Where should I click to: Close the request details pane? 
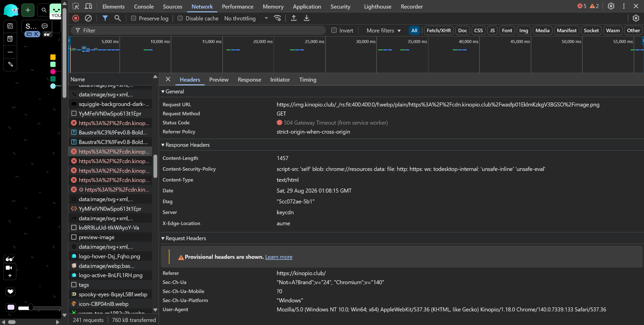168,79
